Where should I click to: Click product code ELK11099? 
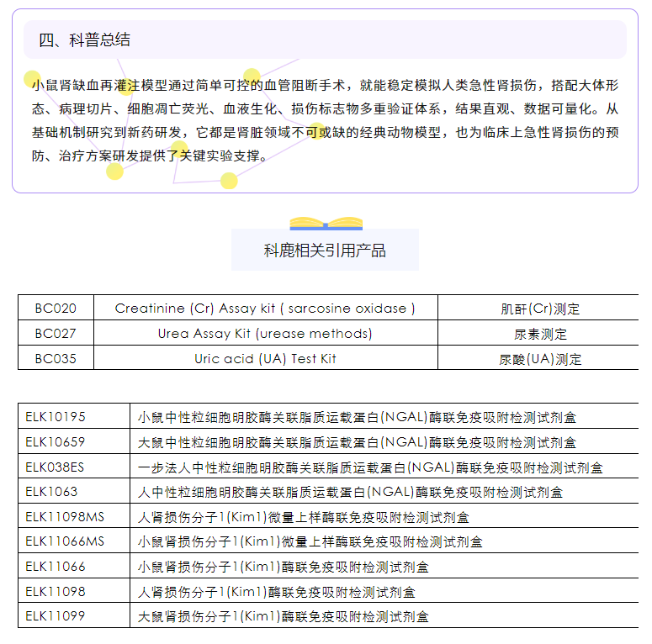coord(56,615)
